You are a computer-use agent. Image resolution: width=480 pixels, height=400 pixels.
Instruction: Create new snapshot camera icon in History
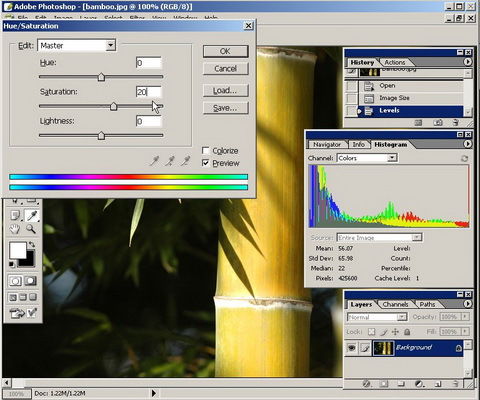click(438, 123)
